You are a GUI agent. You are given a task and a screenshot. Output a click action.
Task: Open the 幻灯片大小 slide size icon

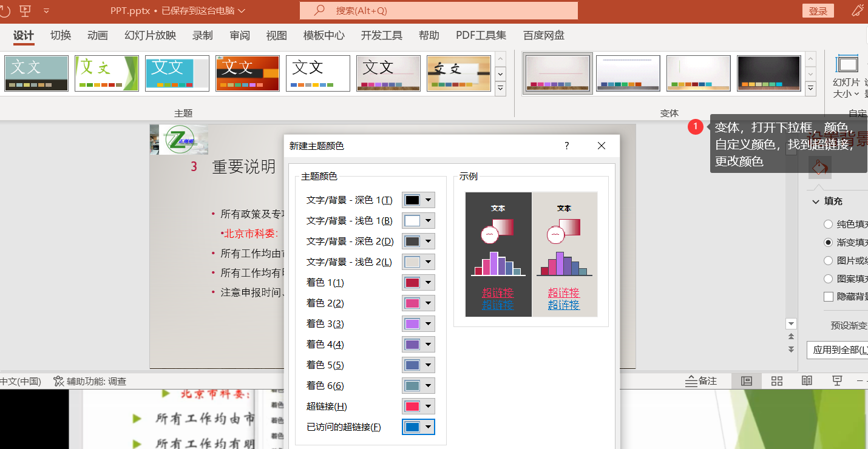(847, 64)
